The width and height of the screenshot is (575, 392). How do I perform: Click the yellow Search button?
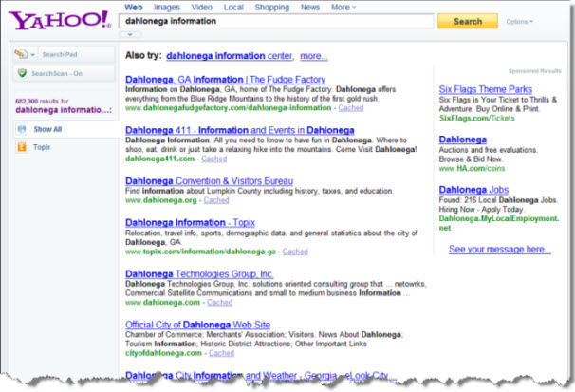(x=468, y=21)
